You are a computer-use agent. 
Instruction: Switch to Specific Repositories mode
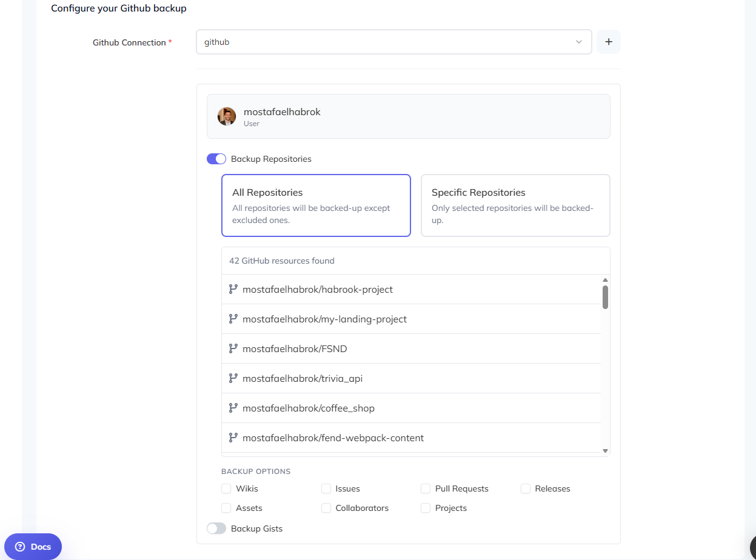coord(515,205)
